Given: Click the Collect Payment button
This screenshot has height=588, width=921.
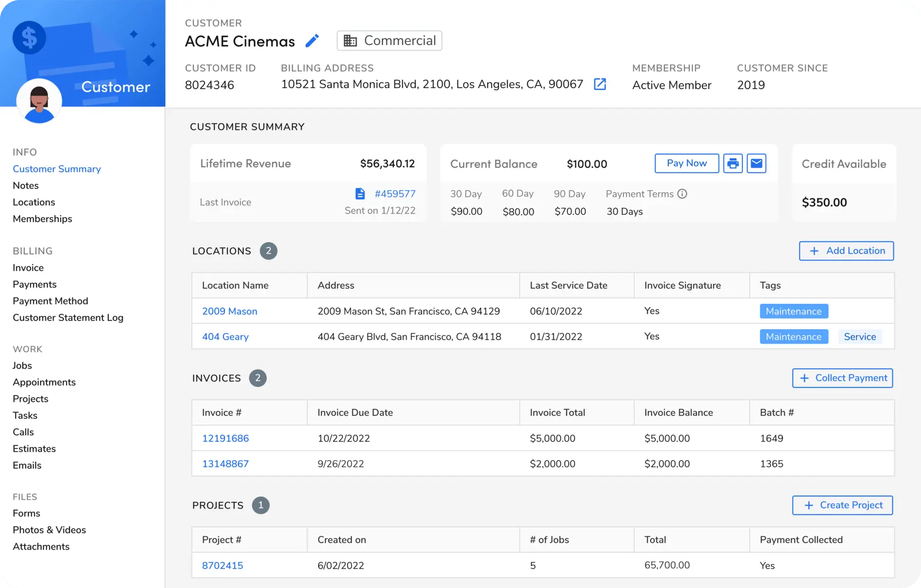Looking at the screenshot, I should pyautogui.click(x=843, y=378).
